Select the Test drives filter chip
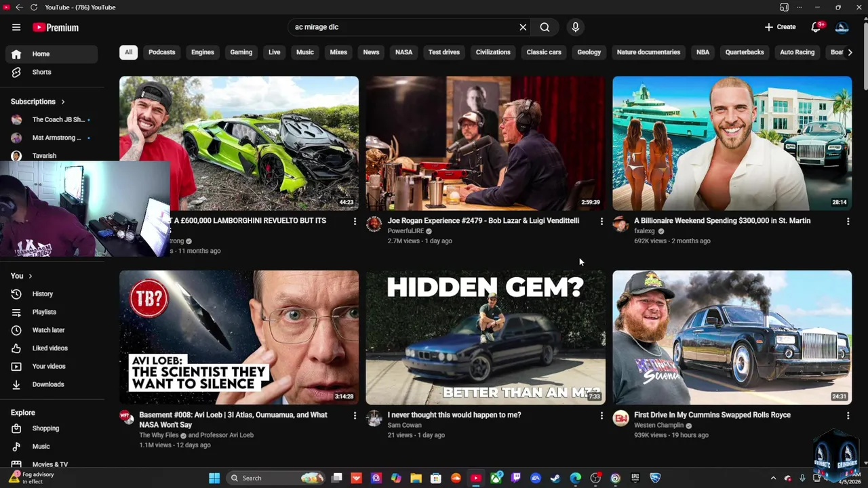 pos(444,52)
